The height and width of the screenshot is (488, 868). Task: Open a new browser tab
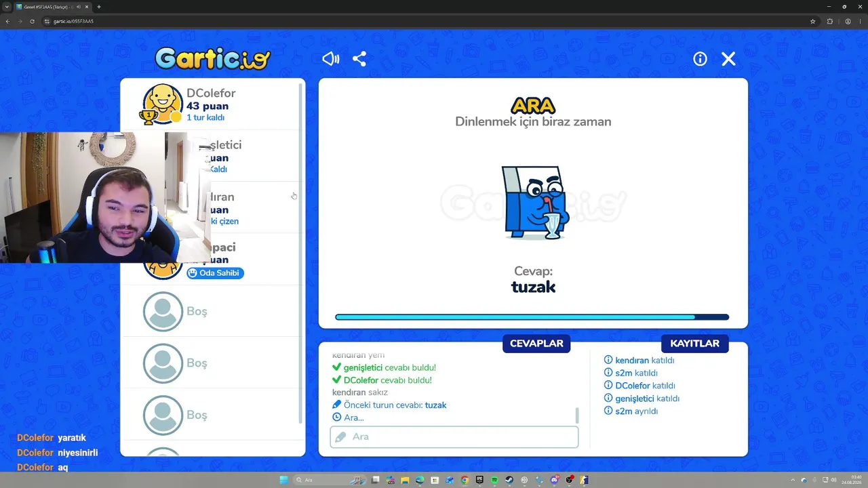[99, 7]
